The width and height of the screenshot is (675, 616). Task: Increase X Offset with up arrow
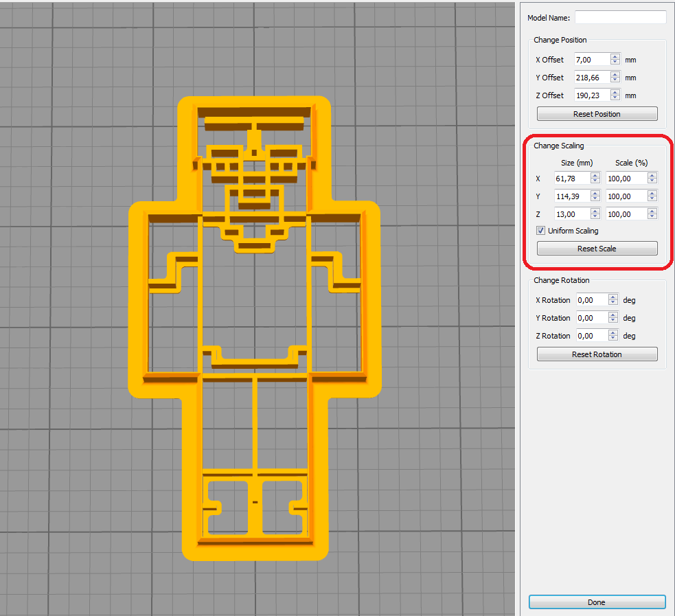[x=615, y=56]
